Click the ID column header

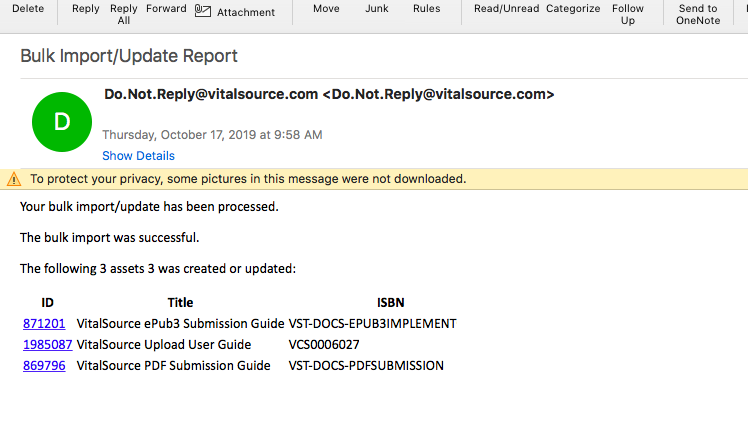pos(47,303)
